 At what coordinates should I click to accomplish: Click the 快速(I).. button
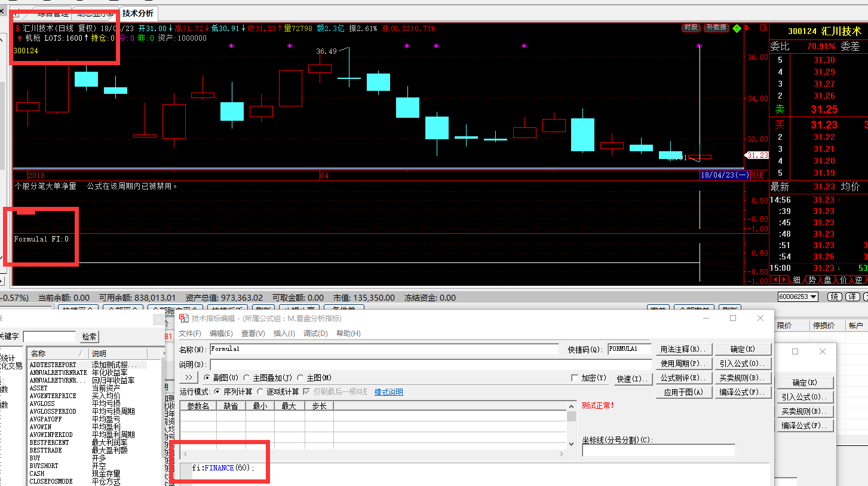tap(633, 378)
